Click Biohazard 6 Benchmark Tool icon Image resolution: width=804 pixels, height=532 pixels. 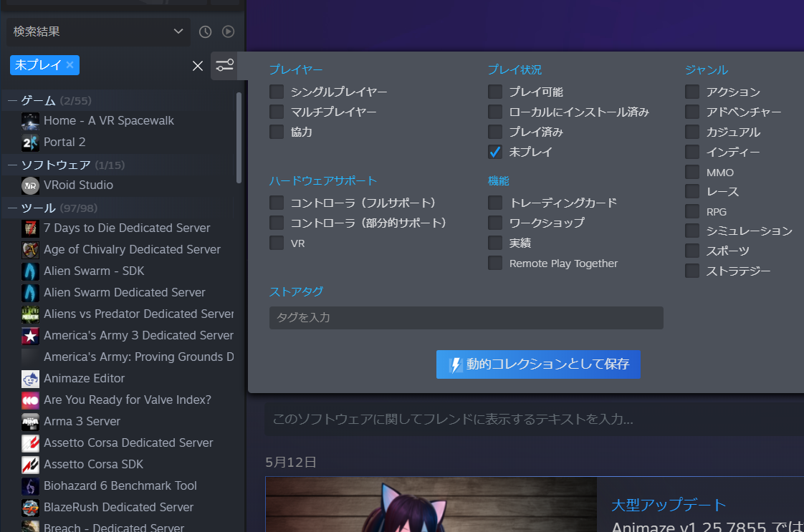30,486
